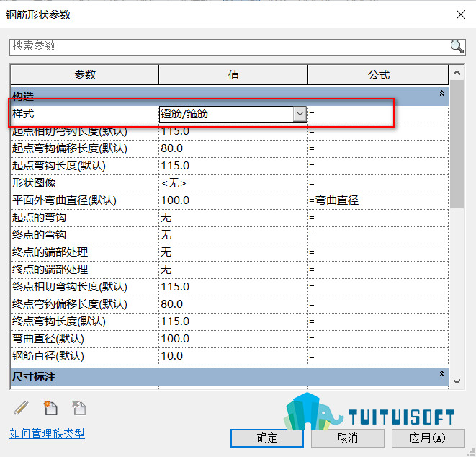Select the 弯曲直径(默认) parameter
This screenshot has width=476, height=457.
[x=48, y=339]
